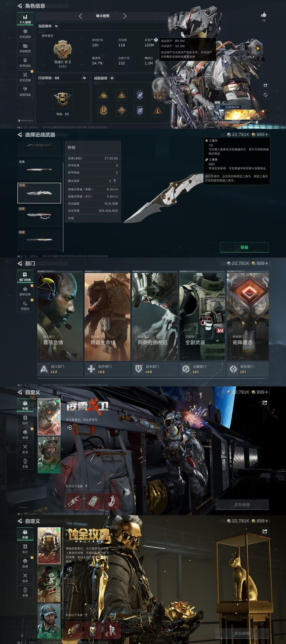
Task: Go back from the 选择近战武器 screen
Action: click(20, 135)
